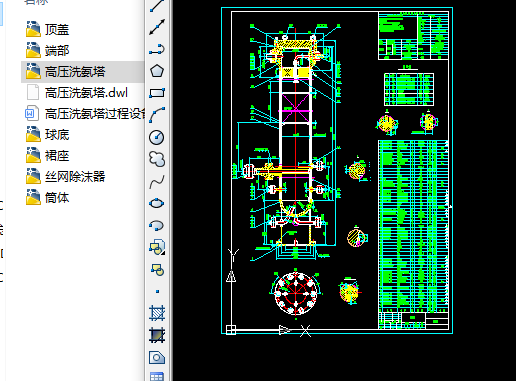Image resolution: width=516 pixels, height=381 pixels.
Task: Open the 顶盖 folder
Action: pos(48,30)
